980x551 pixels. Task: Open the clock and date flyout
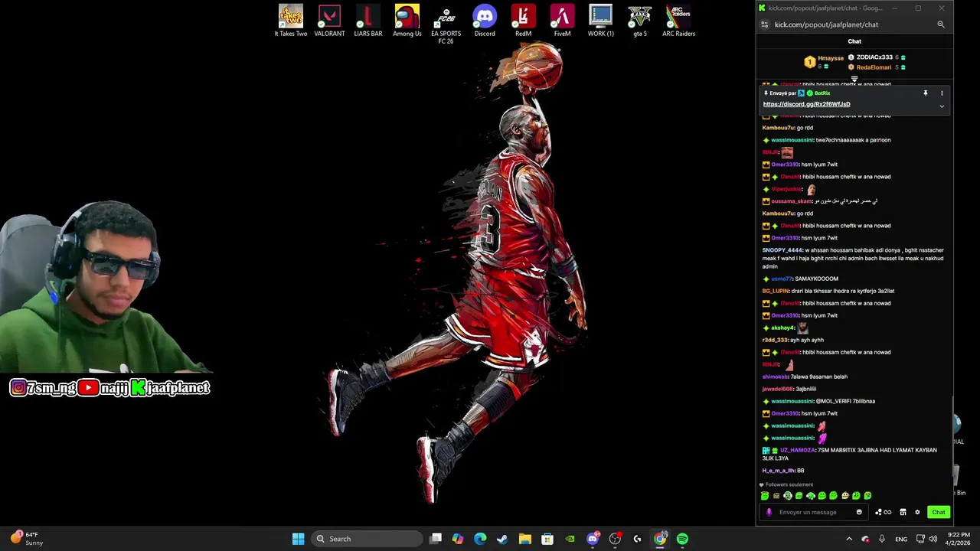click(x=959, y=539)
